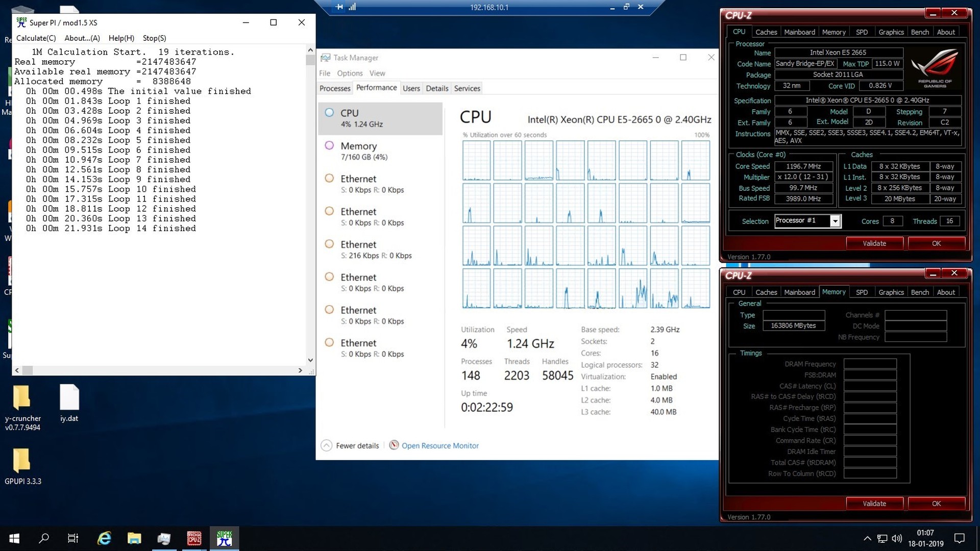Open the iy.dat file icon
The height and width of the screenshot is (551, 980).
click(x=69, y=404)
